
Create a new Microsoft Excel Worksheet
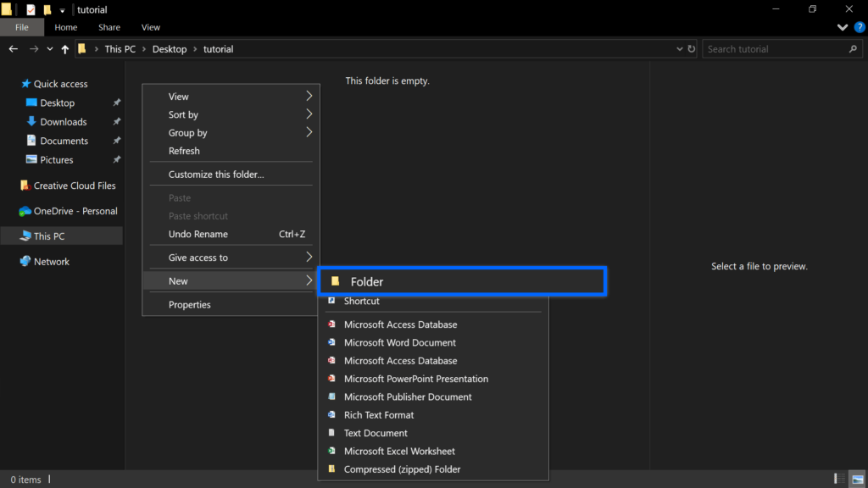tap(433, 451)
